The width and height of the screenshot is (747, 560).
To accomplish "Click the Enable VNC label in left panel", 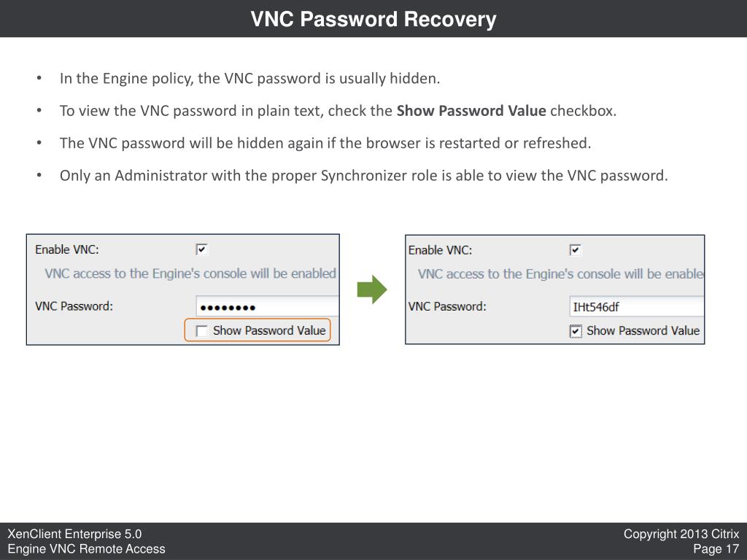I will coord(67,249).
